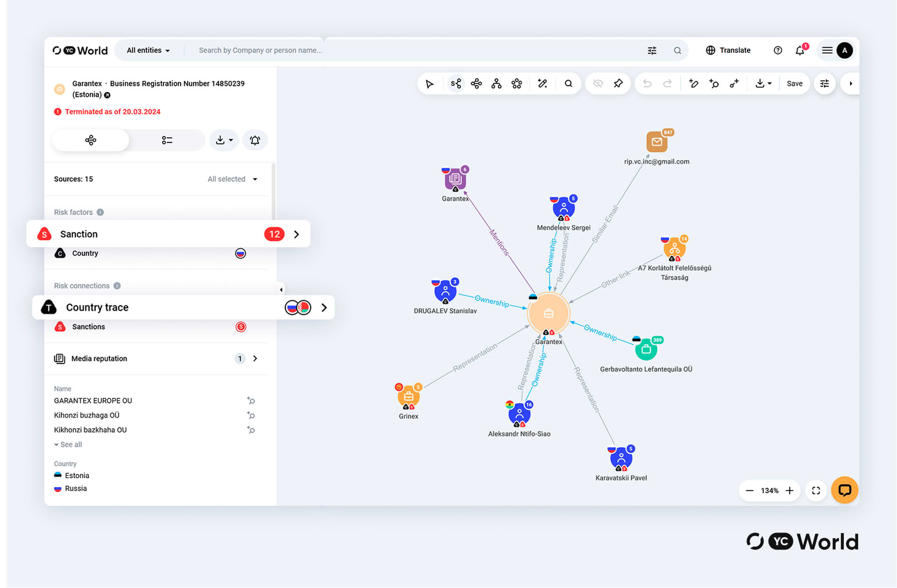This screenshot has height=588, width=897.
Task: Click the pin node icon
Action: coord(618,84)
